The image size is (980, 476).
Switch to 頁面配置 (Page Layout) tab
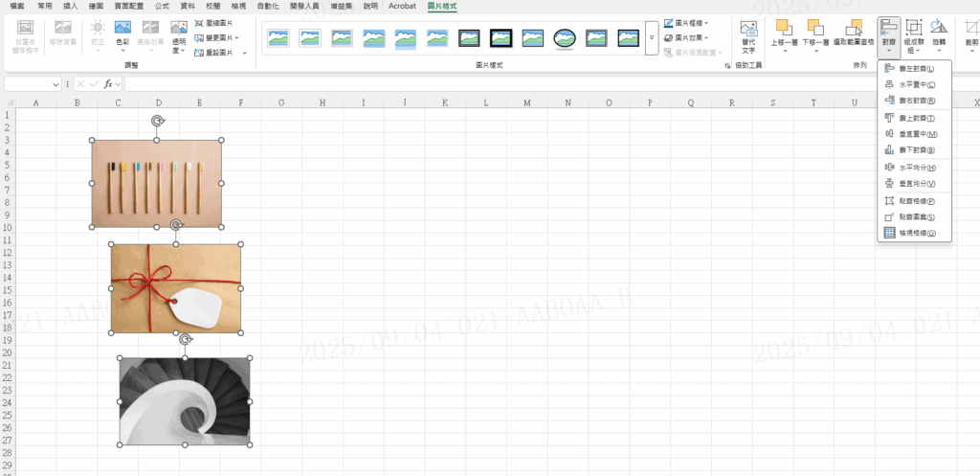point(130,7)
